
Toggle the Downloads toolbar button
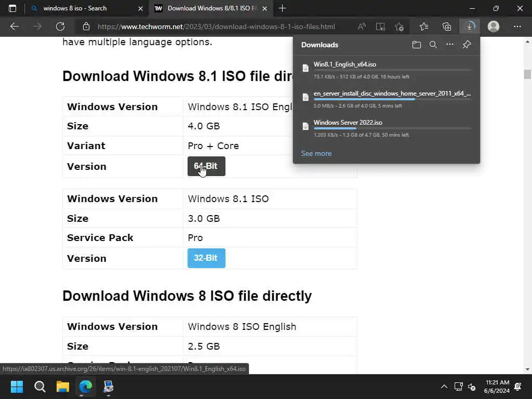(x=470, y=26)
